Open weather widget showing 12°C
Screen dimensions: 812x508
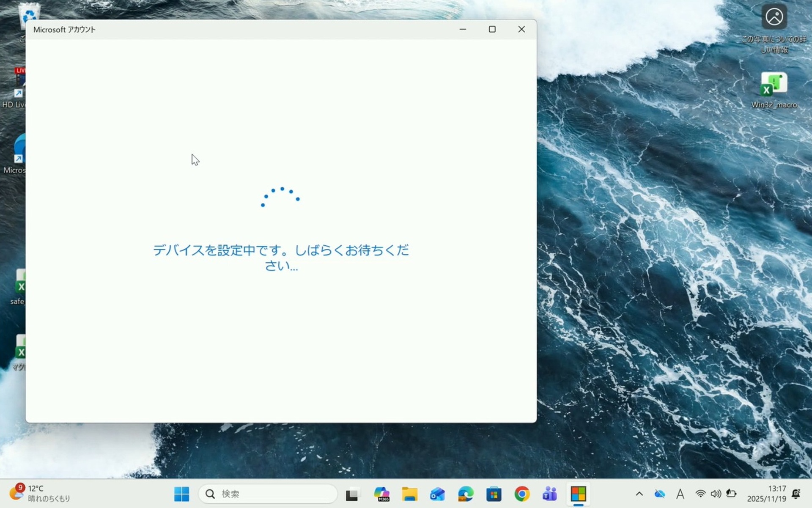click(x=40, y=493)
